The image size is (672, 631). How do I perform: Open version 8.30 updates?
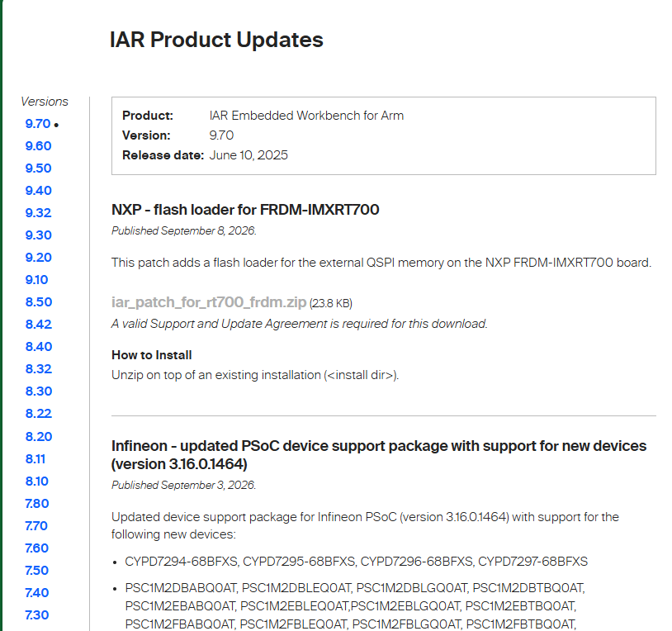(x=39, y=391)
